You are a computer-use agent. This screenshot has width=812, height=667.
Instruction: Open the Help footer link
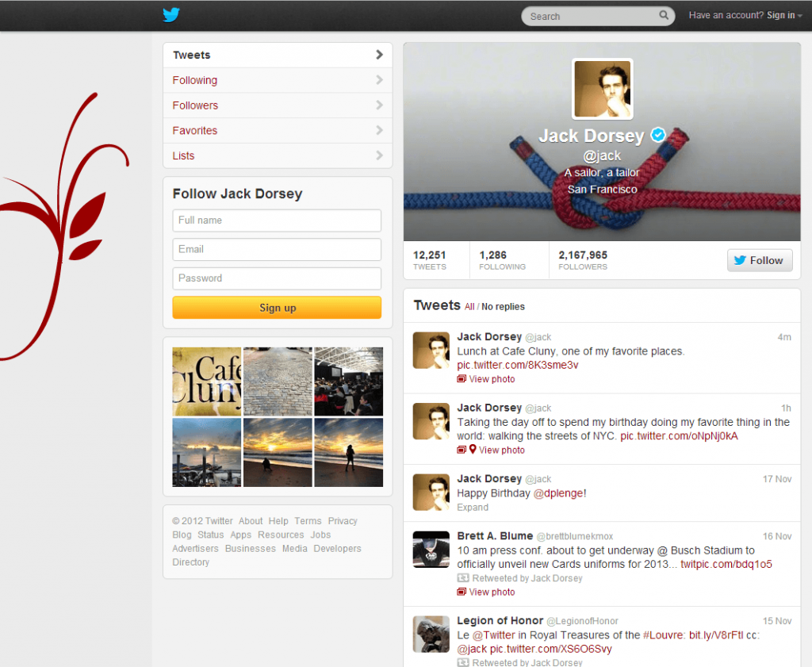click(278, 521)
